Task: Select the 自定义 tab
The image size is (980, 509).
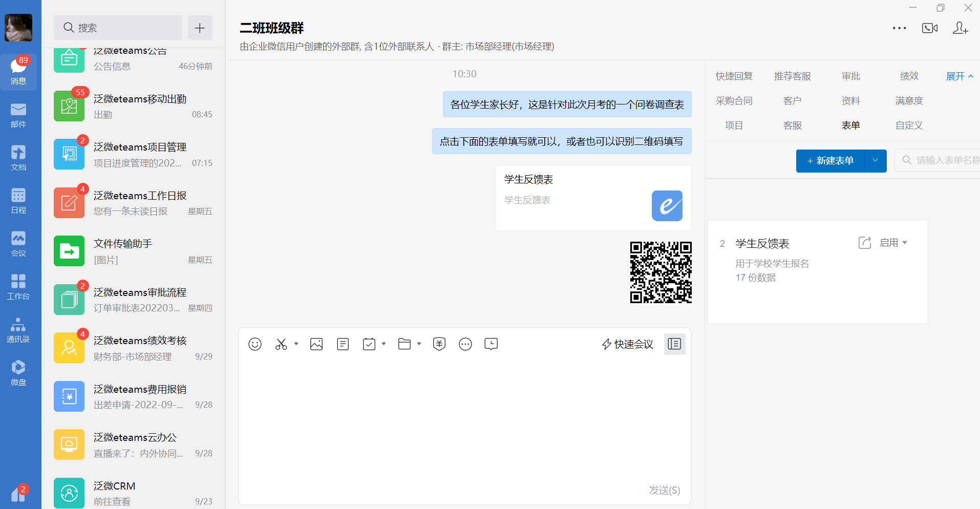Action: coord(909,125)
